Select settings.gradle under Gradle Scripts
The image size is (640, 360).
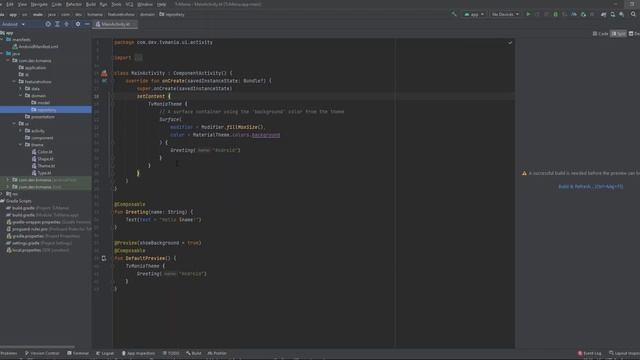pyautogui.click(x=39, y=243)
